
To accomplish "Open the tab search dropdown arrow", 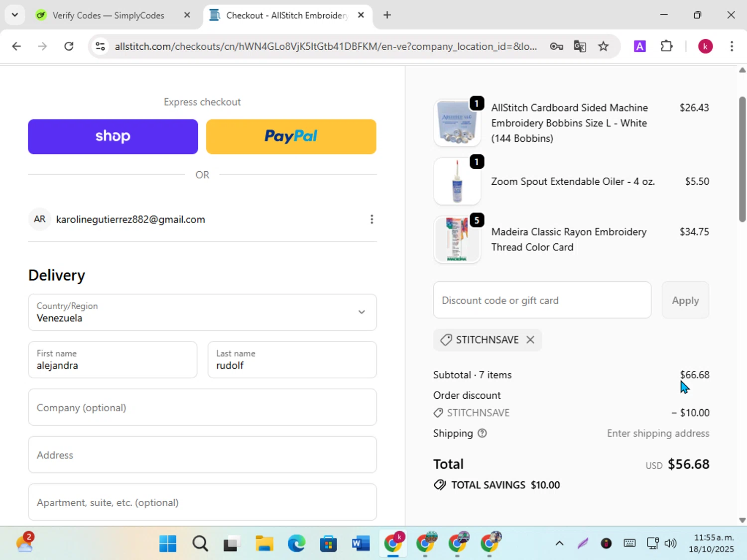I will click(x=15, y=15).
